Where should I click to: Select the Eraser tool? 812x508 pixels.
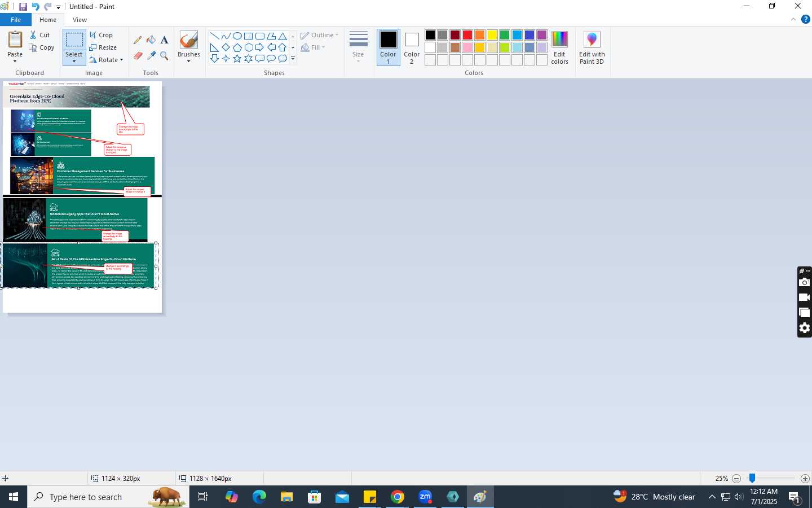point(138,55)
